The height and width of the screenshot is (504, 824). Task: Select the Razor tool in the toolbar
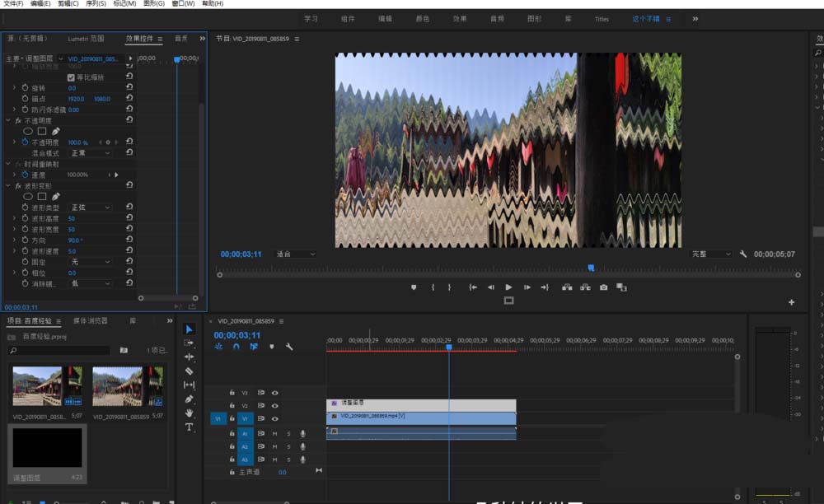coord(189,371)
